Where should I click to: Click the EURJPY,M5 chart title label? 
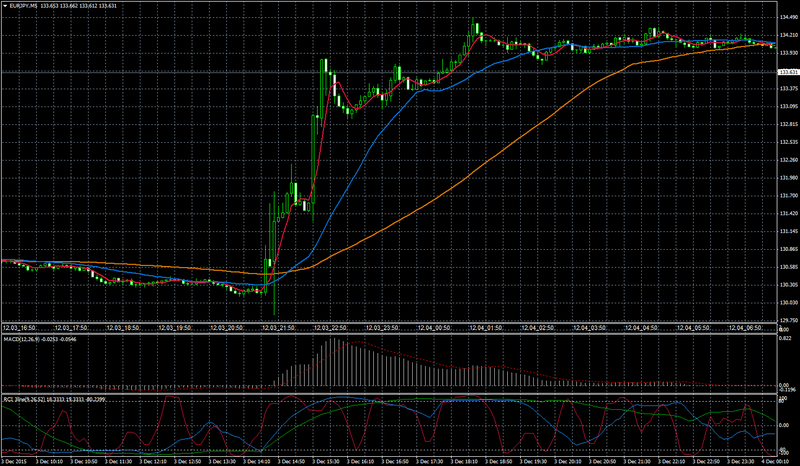coord(23,6)
